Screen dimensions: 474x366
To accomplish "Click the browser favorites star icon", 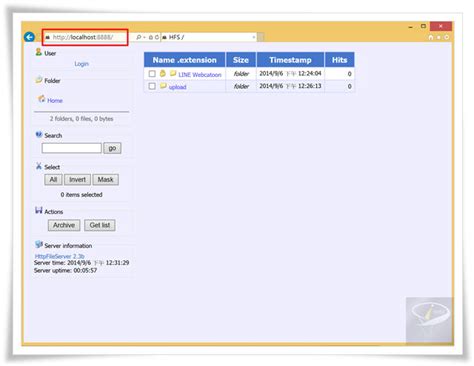I will point(439,37).
